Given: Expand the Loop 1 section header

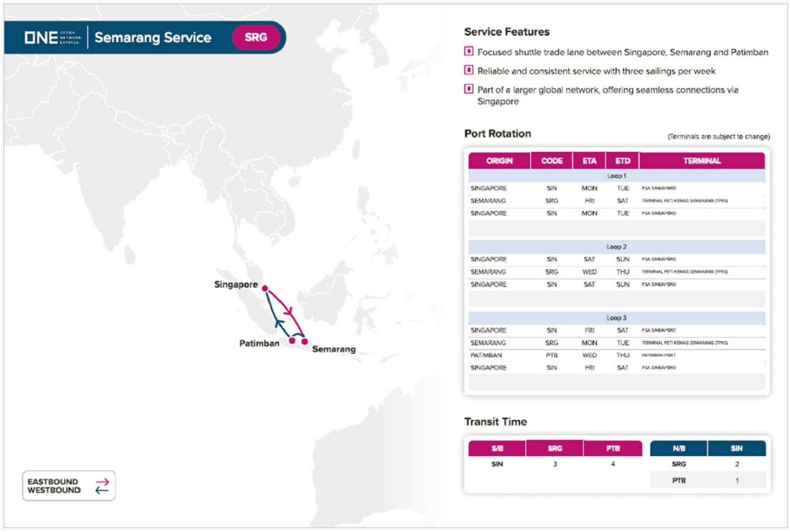Looking at the screenshot, I should pyautogui.click(x=616, y=176).
